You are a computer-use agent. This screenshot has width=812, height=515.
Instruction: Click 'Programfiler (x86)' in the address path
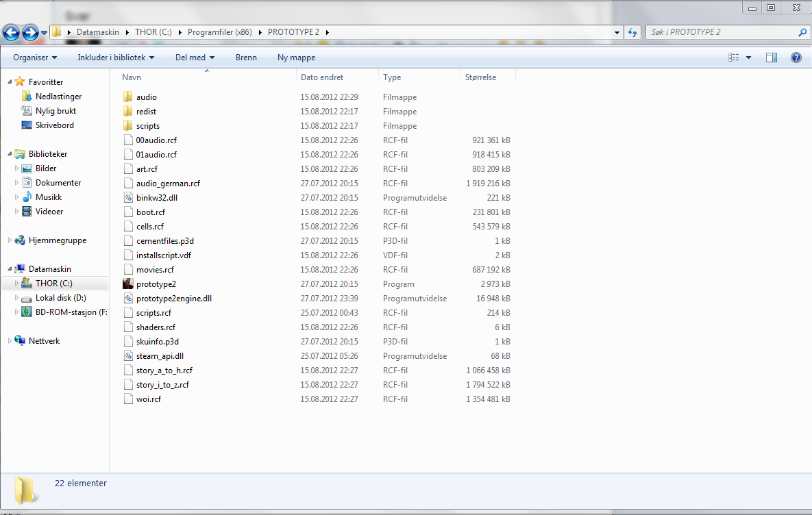pos(219,32)
